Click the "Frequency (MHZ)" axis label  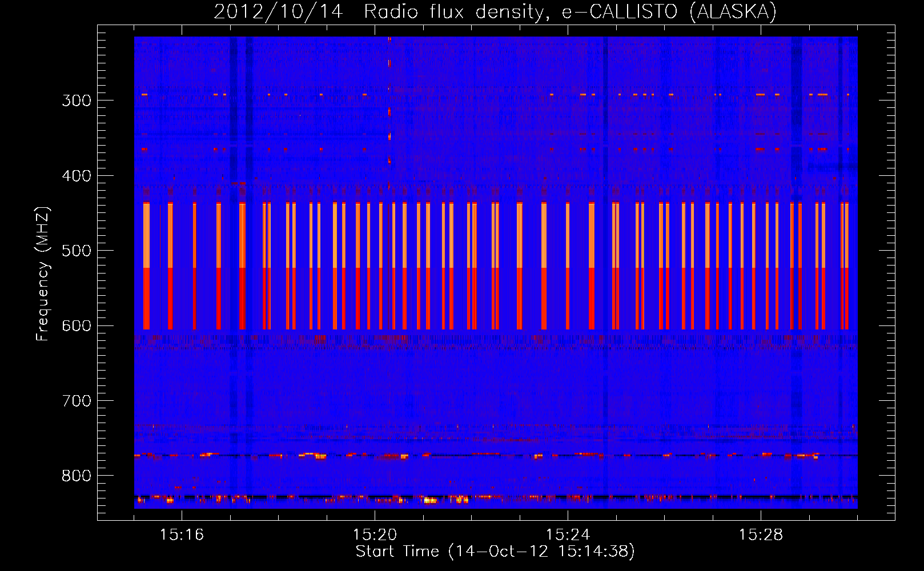[43, 274]
